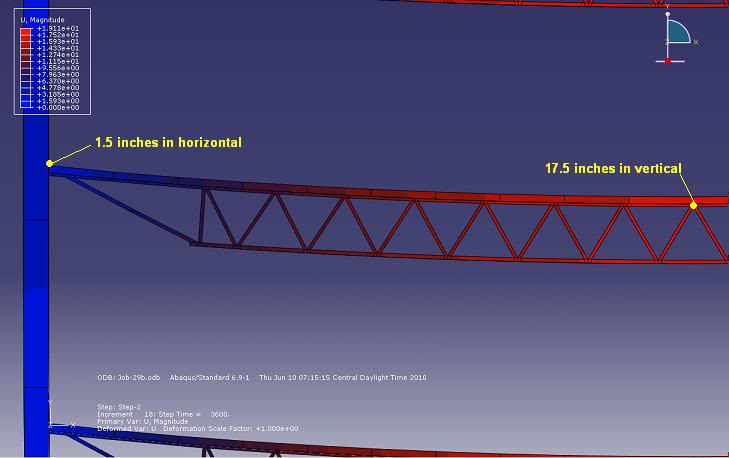Select the '17.5 inches in vertical' annotation text
The height and width of the screenshot is (458, 729).
(613, 168)
